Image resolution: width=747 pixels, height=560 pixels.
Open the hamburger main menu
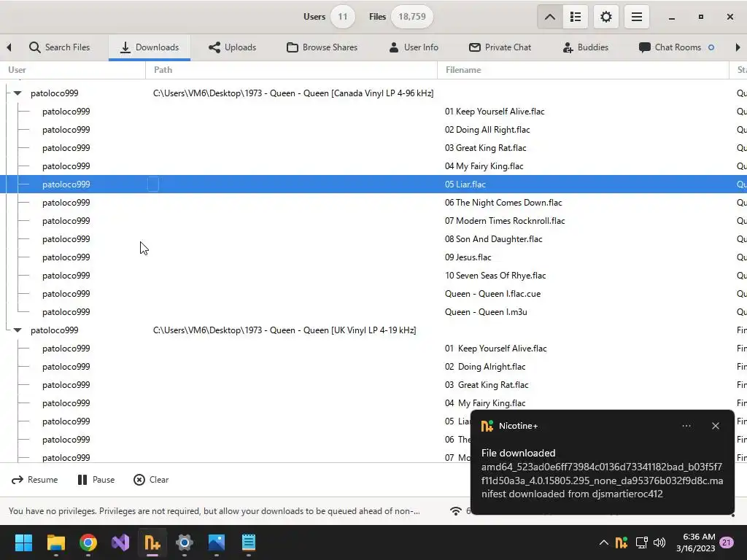pos(637,17)
